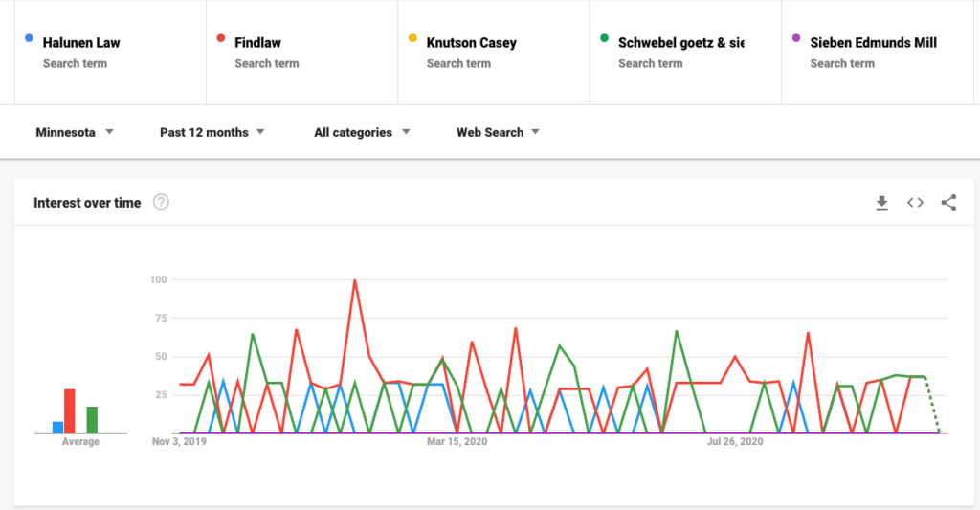Edit the Knutson Casey search term
This screenshot has height=510, width=980.
(x=471, y=43)
